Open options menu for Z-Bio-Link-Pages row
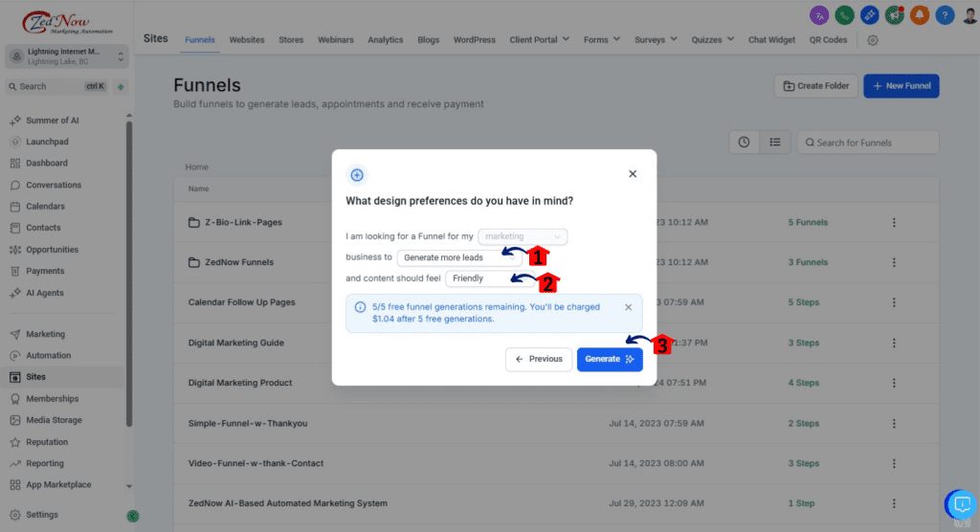980x532 pixels. (894, 223)
